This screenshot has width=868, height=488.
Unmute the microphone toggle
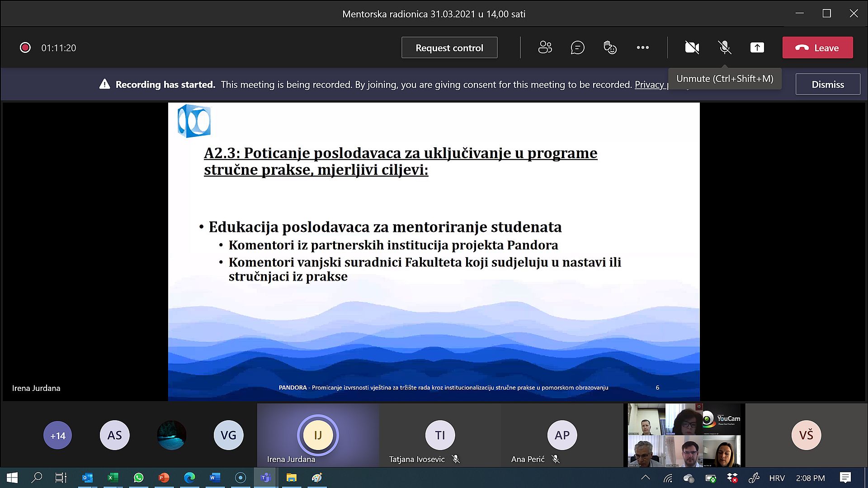coord(725,47)
